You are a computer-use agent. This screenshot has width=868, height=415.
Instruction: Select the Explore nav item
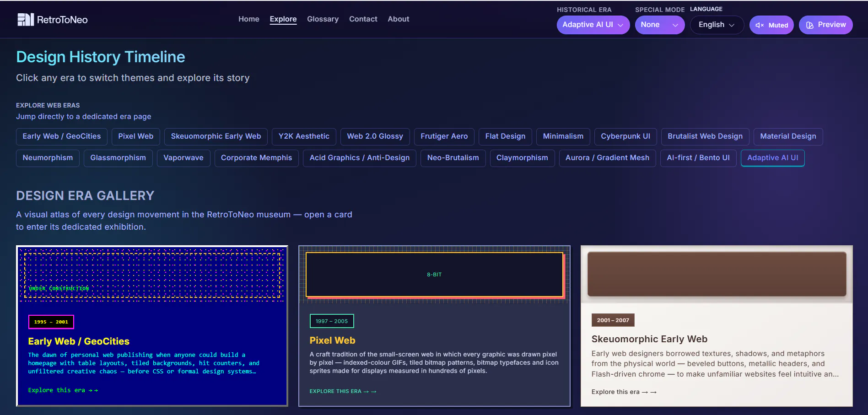283,19
